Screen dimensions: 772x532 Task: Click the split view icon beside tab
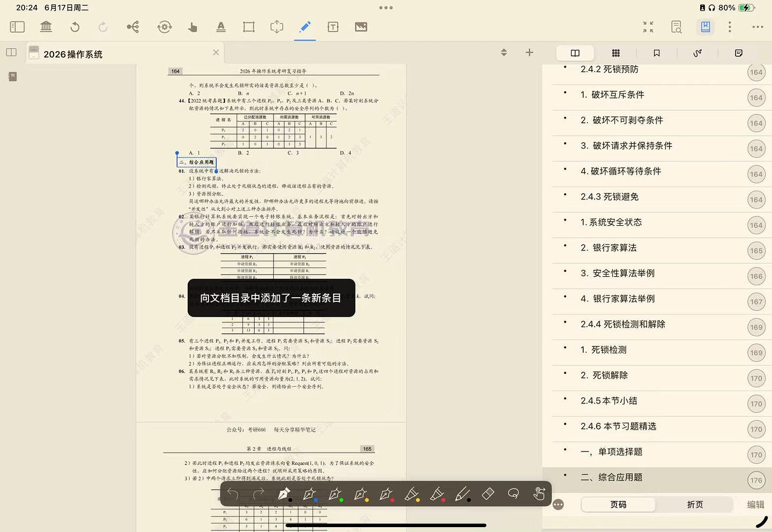(x=11, y=53)
